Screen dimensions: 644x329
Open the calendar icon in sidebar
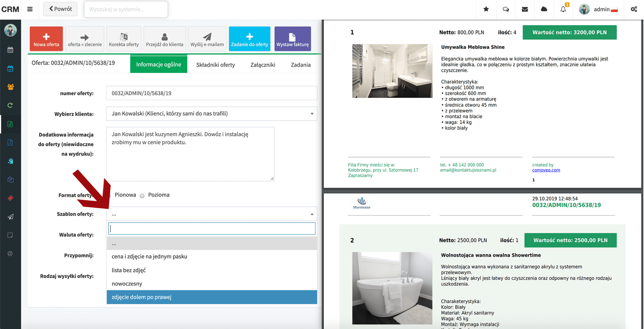pos(10,50)
